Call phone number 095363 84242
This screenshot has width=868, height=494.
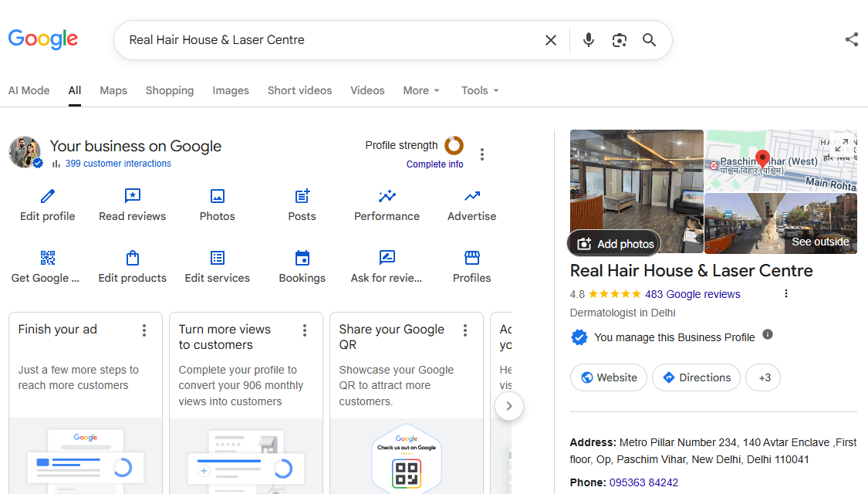[643, 482]
